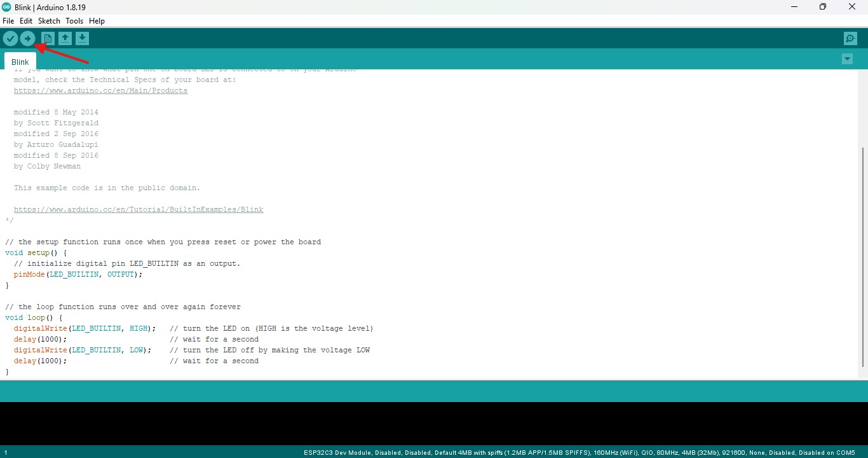868x458 pixels.
Task: Click the 'This example code is in the public domain' line
Action: [107, 188]
